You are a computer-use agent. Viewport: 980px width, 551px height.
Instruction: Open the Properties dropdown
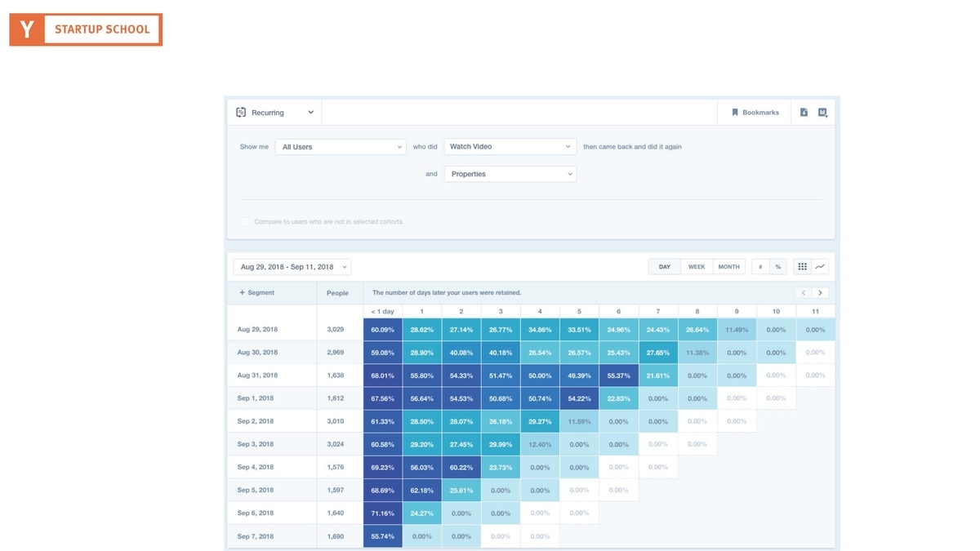tap(510, 174)
